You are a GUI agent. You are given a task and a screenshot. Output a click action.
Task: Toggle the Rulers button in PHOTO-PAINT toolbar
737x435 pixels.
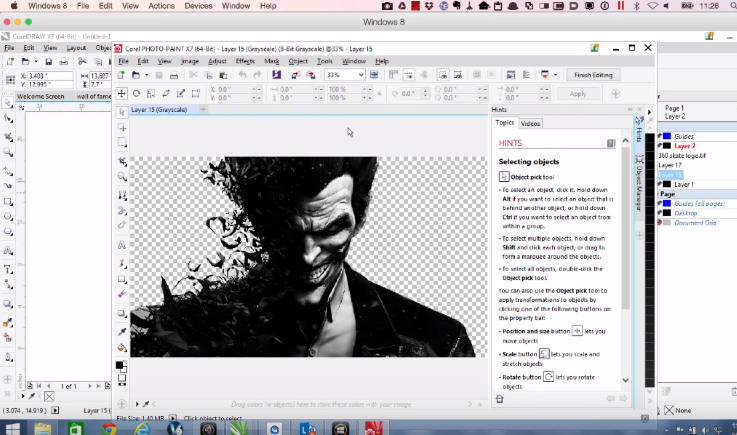click(393, 75)
